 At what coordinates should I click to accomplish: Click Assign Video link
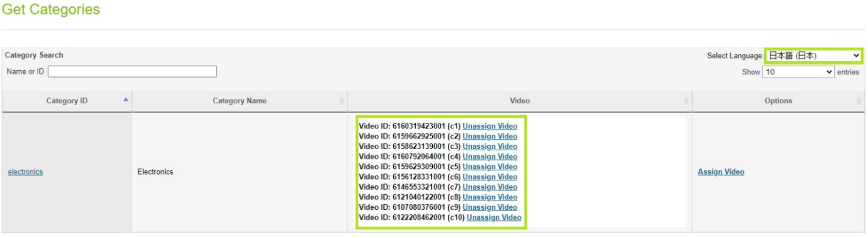[x=721, y=172]
